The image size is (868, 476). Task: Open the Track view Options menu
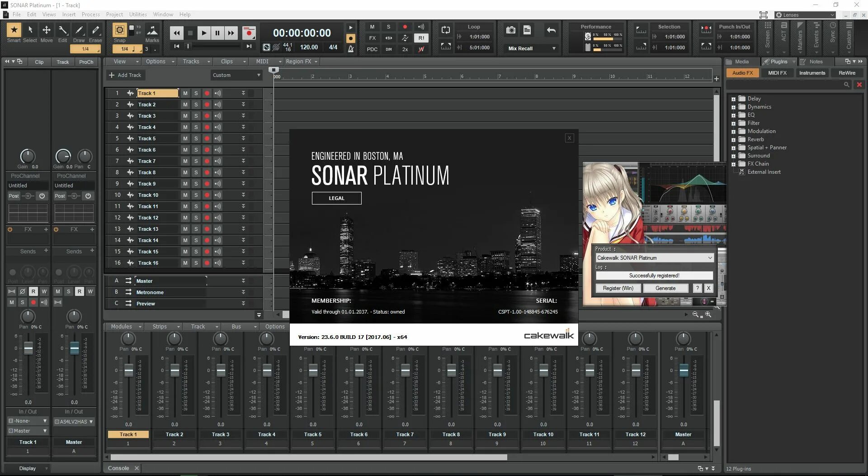coord(160,62)
